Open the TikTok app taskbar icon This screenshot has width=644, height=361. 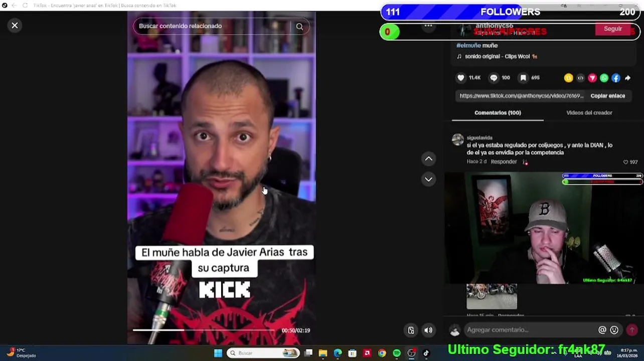[426, 353]
